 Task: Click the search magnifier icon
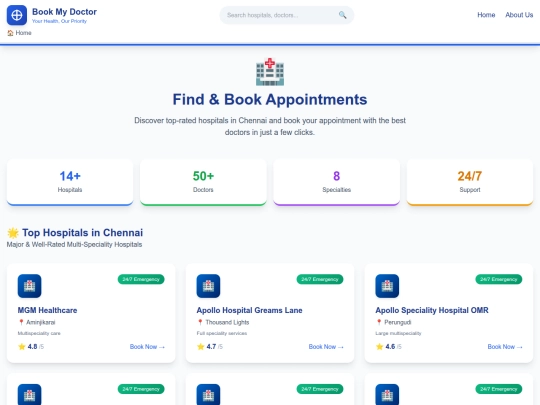342,15
